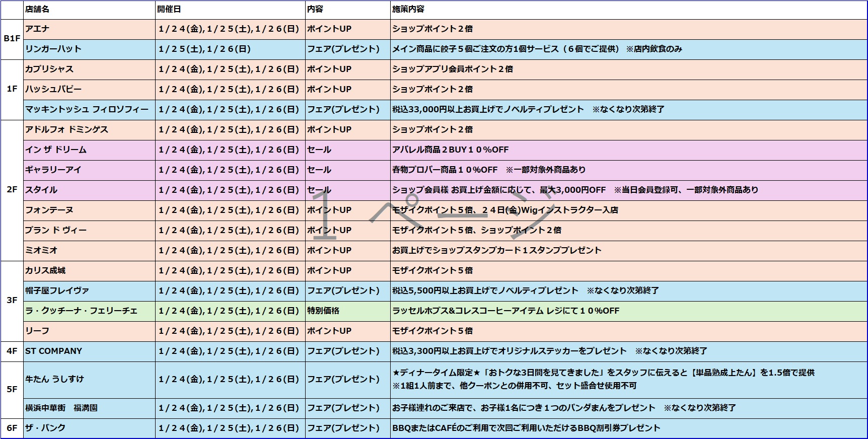
Task: Click the 帽子屋フレイヴァ store cell
Action: coord(89,291)
